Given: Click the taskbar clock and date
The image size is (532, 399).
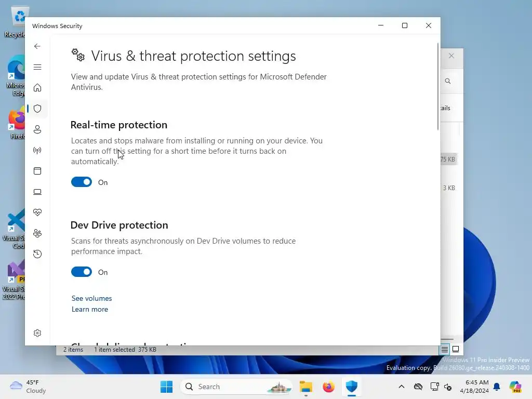Looking at the screenshot, I should pyautogui.click(x=474, y=387).
